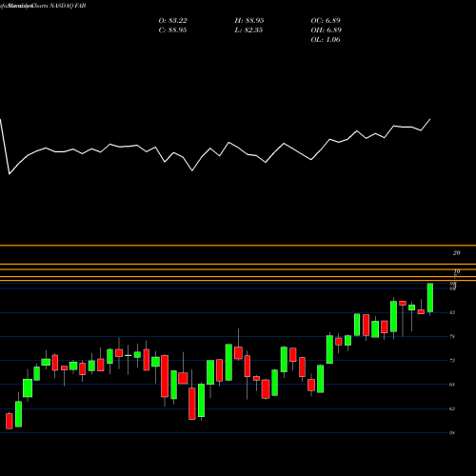Click the endpoint of the white line chart
476x476 pixels.
pos(430,119)
